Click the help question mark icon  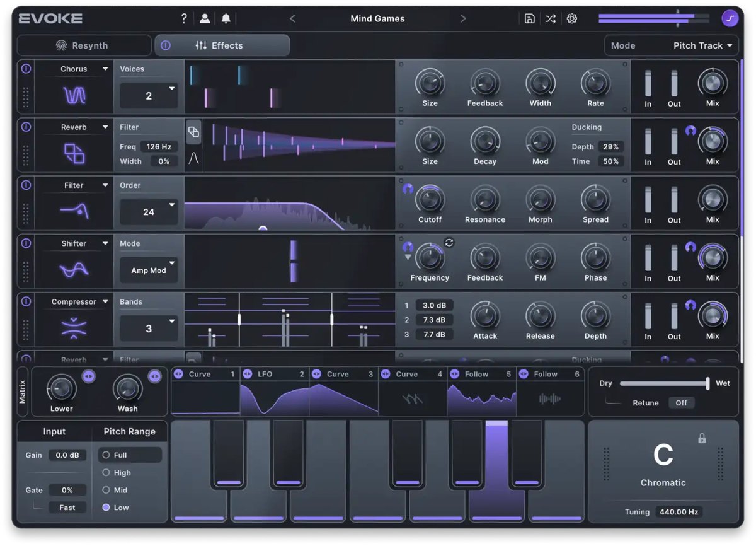[x=184, y=18]
